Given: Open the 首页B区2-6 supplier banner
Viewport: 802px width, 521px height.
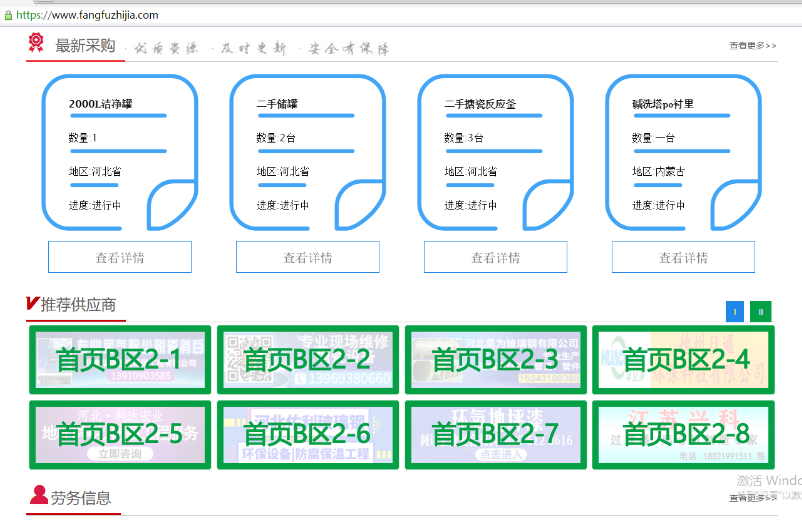Looking at the screenshot, I should tap(307, 435).
